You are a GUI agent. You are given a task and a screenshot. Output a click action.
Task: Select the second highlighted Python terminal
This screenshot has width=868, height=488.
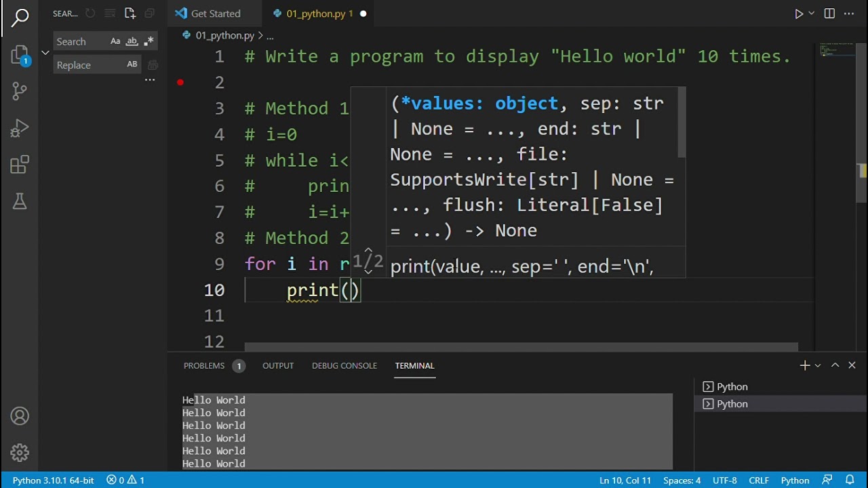[780, 404]
